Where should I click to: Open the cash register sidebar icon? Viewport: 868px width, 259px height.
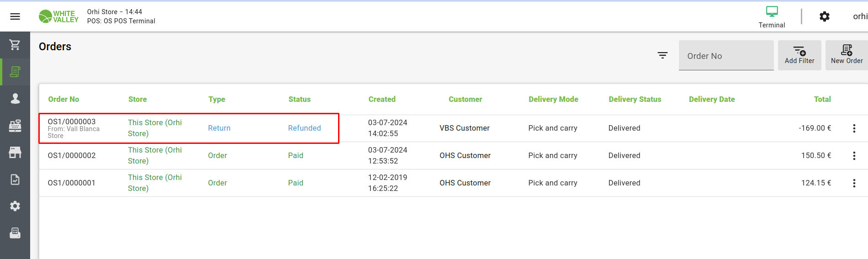[x=15, y=126]
